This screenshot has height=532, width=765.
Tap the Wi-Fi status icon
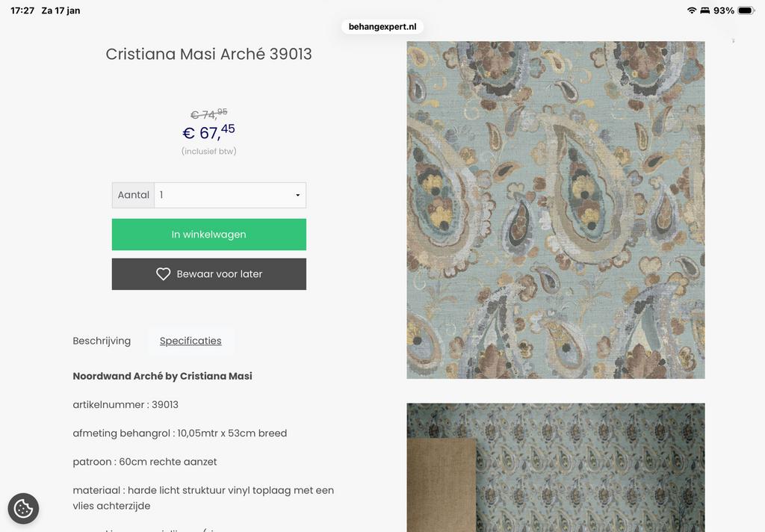692,10
